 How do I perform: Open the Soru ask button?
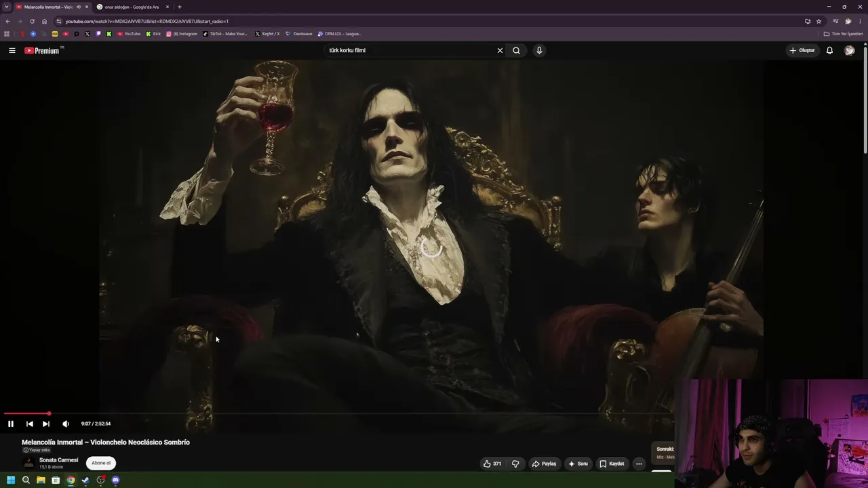578,464
